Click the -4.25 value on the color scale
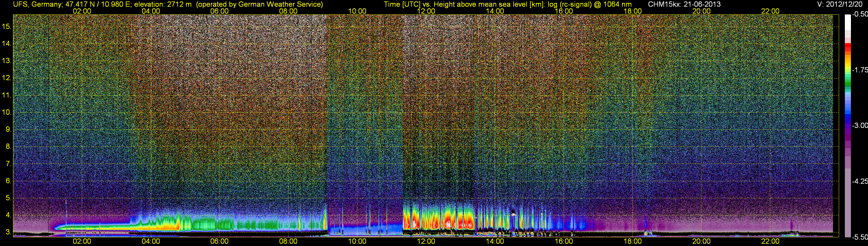The image size is (868, 246). click(860, 181)
